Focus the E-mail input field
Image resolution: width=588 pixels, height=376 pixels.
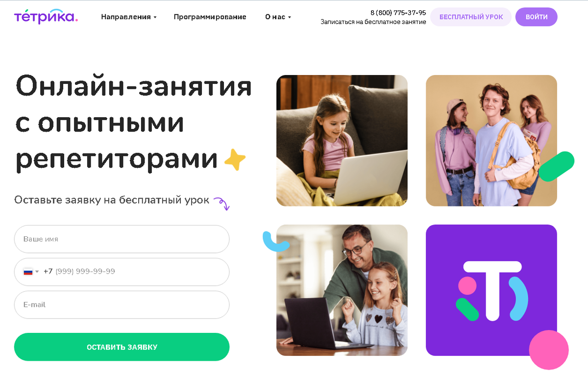pyautogui.click(x=122, y=305)
